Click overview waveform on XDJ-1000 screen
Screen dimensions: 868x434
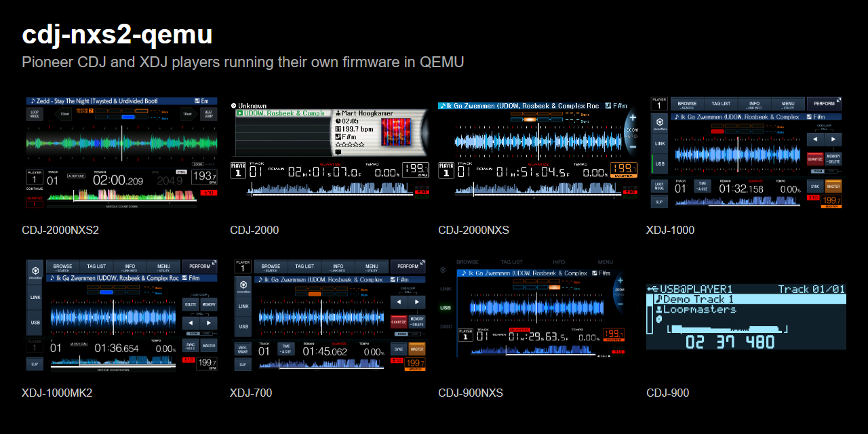point(738,201)
